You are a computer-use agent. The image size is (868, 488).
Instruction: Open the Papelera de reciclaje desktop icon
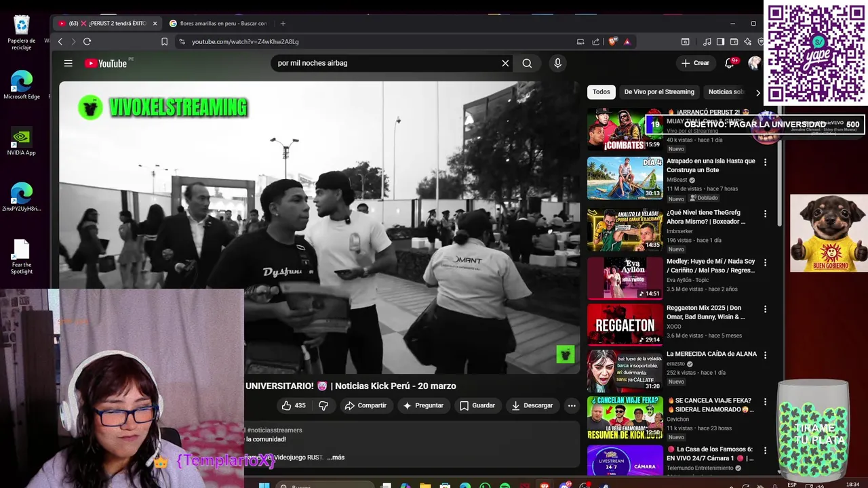[21, 33]
